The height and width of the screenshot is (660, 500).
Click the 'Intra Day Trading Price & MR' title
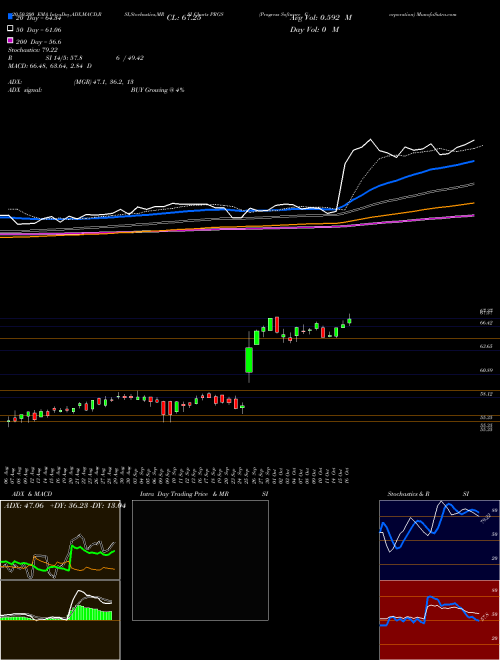[x=184, y=494]
